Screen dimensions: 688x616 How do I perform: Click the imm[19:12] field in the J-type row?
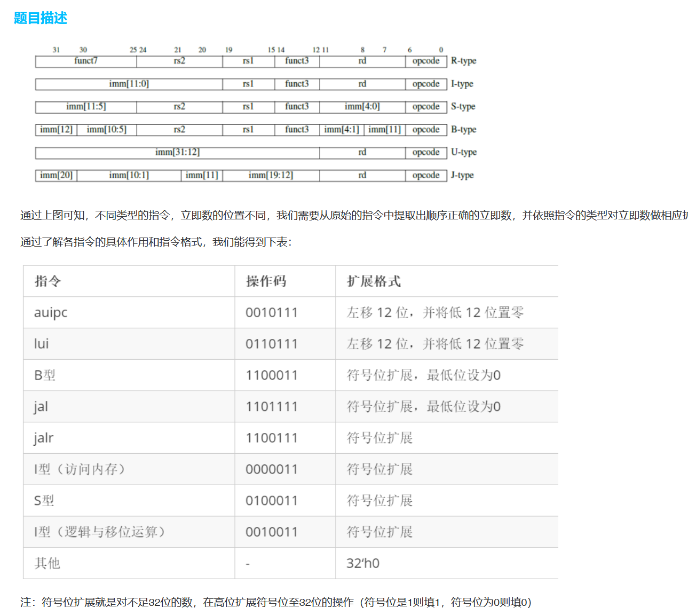[x=271, y=175]
